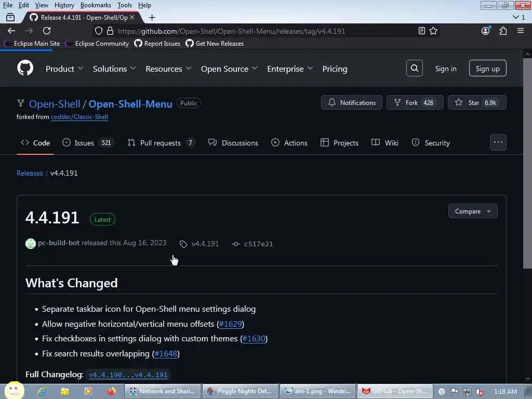The width and height of the screenshot is (532, 399).
Task: Open the extensions puzzle icon
Action: (x=503, y=31)
